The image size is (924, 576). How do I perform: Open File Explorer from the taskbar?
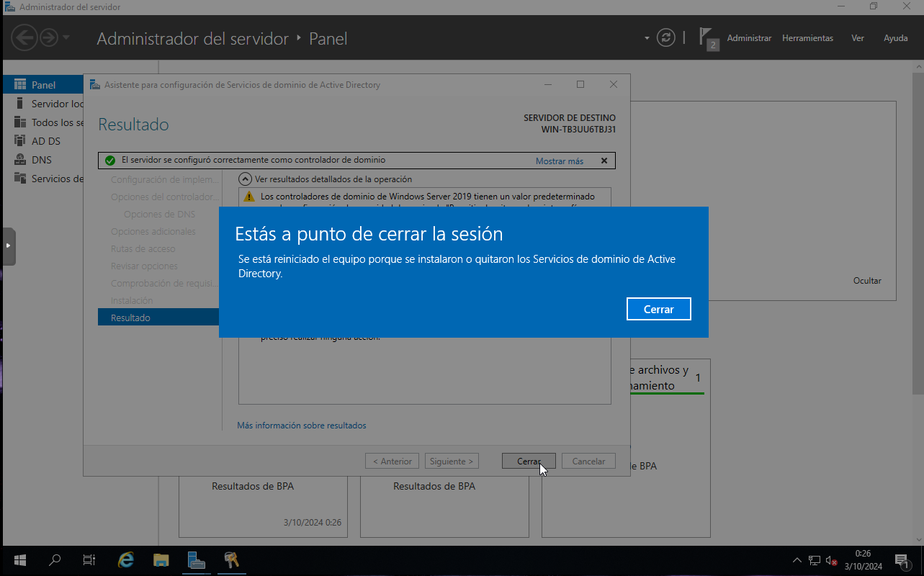161,559
